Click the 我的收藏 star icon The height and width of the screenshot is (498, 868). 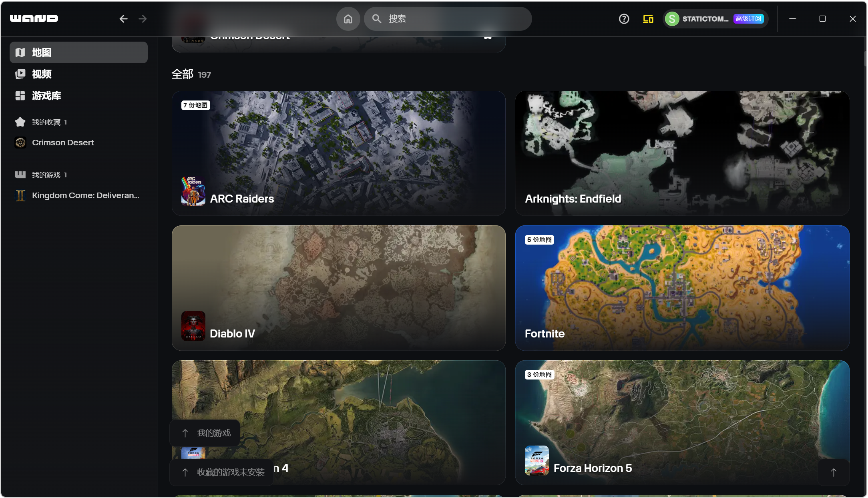coord(20,122)
